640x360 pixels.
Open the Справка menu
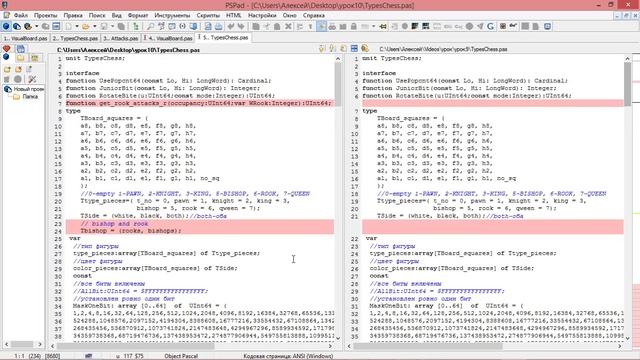313,16
